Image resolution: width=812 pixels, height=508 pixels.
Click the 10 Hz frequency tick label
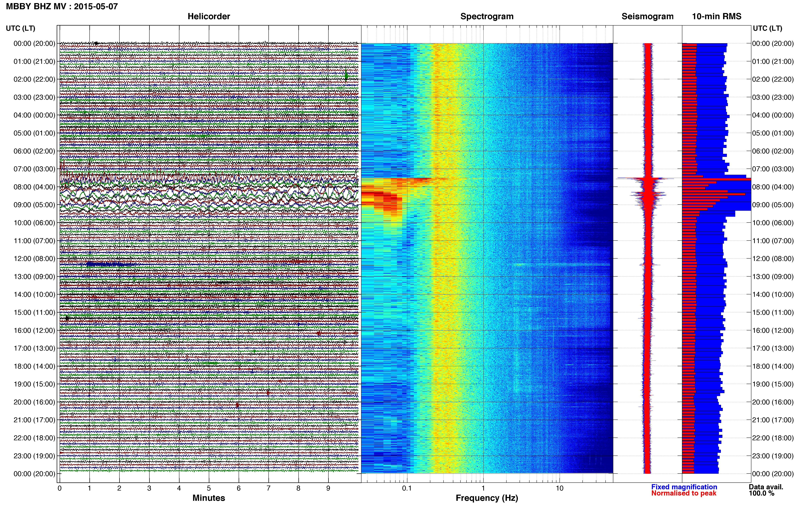(x=559, y=488)
